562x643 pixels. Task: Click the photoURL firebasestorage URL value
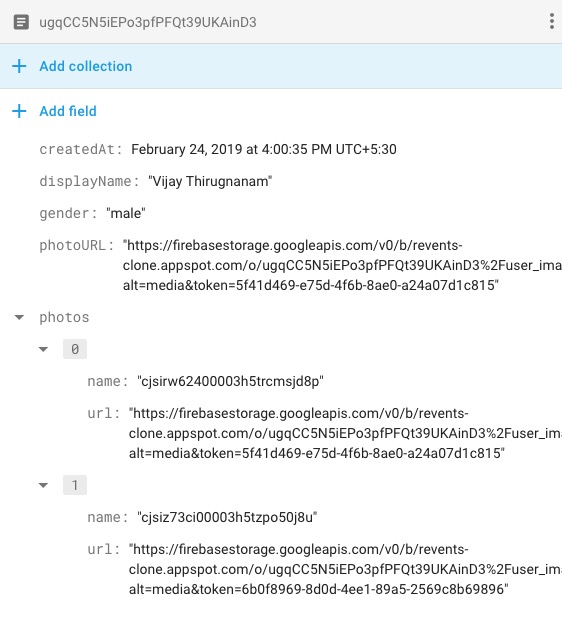pyautogui.click(x=342, y=265)
